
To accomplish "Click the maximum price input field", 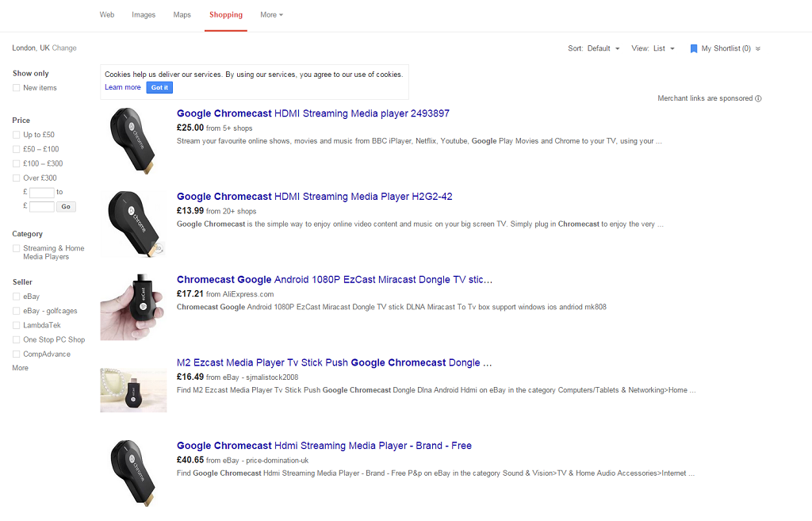I will click(x=42, y=207).
